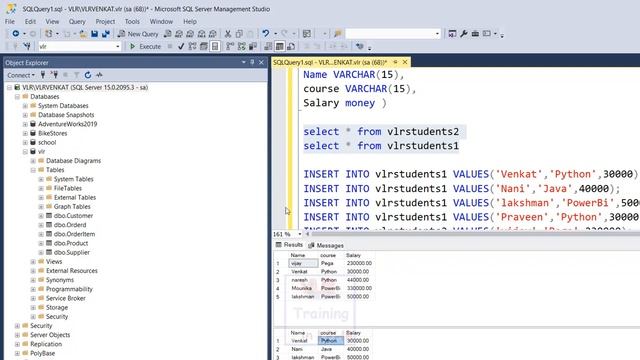Click the Connect Object Explorer plug icon
The width and height of the screenshot is (640, 360).
[x=43, y=75]
